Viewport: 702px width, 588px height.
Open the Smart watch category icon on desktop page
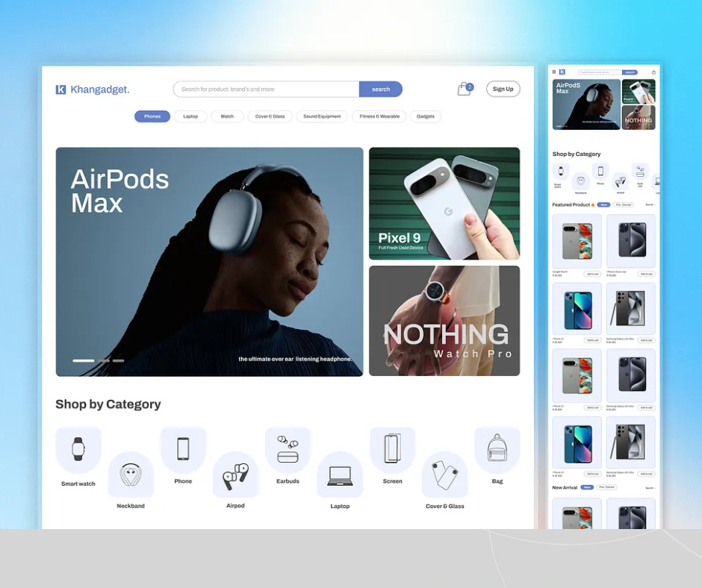click(x=78, y=450)
